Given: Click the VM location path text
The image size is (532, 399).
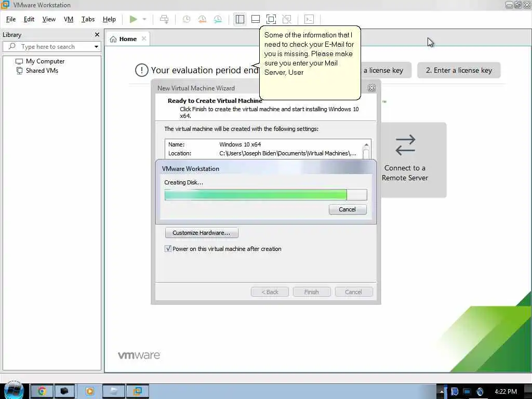Looking at the screenshot, I should (287, 153).
